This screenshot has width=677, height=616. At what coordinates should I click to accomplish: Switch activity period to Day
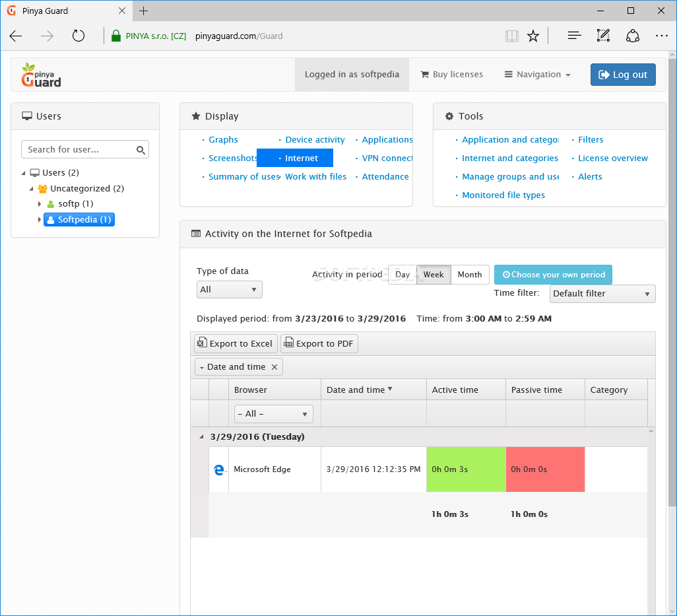403,275
